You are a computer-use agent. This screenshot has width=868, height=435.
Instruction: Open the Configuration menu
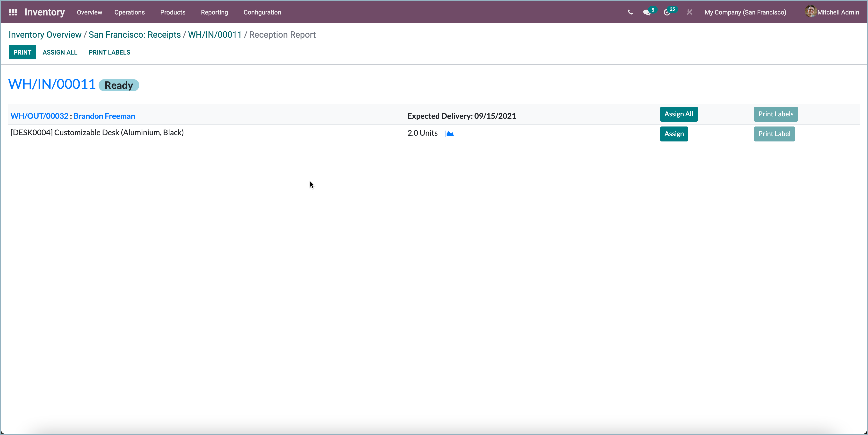[262, 13]
